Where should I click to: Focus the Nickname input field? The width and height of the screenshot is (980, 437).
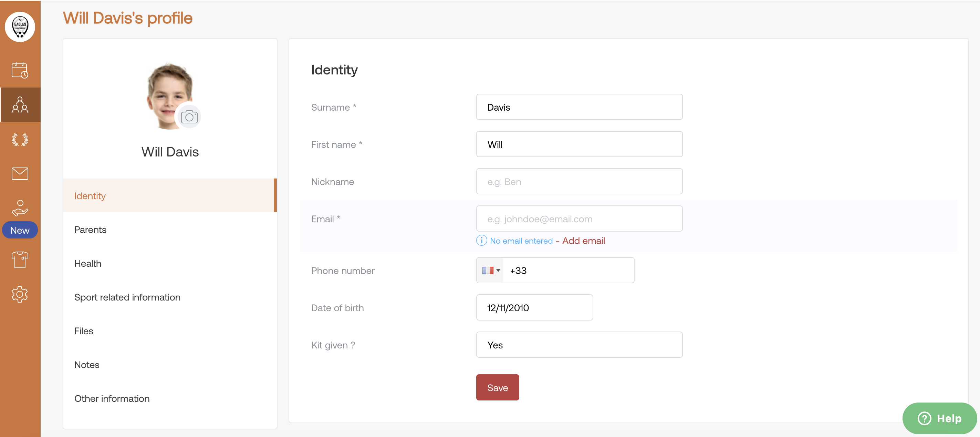(x=579, y=182)
